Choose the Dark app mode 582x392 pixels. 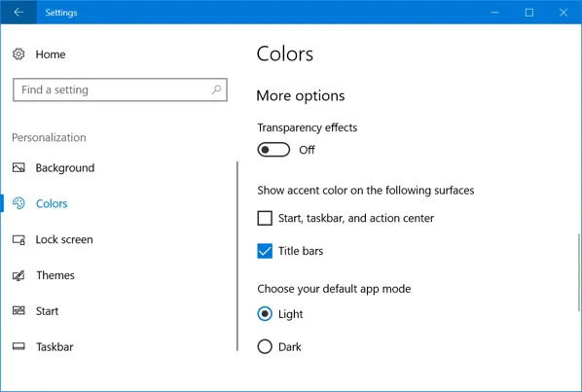pos(265,346)
